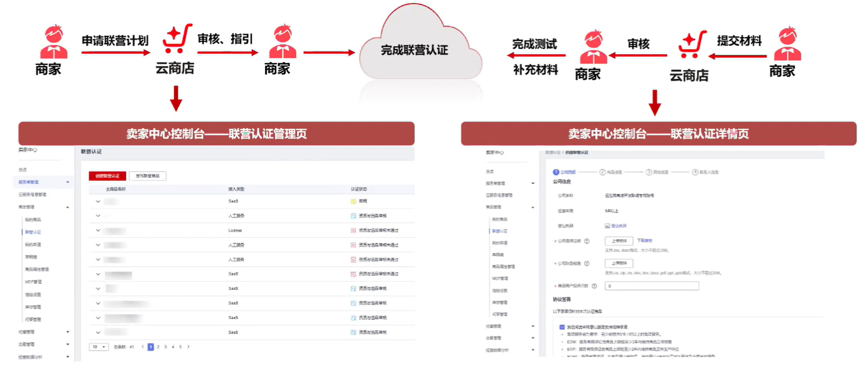Select step 3 其他信息 in detail page
Viewport: 868px width, 384px height.
pos(657,172)
